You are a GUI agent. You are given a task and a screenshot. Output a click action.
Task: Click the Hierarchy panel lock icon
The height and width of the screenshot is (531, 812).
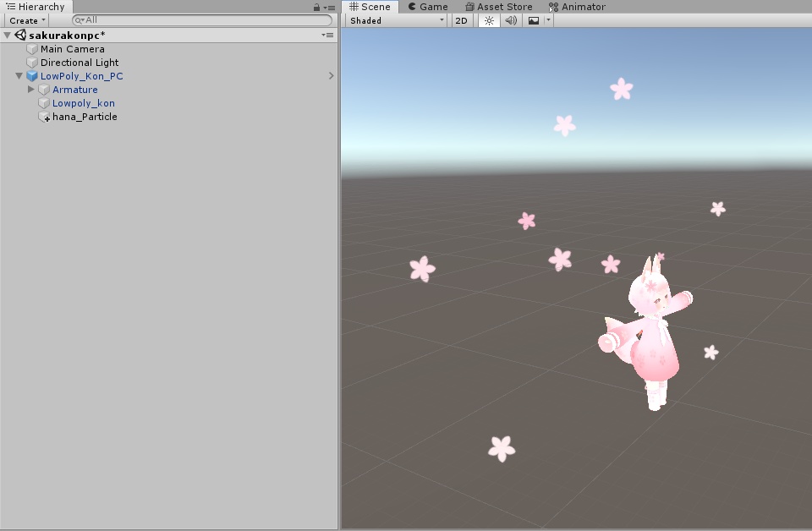[316, 7]
